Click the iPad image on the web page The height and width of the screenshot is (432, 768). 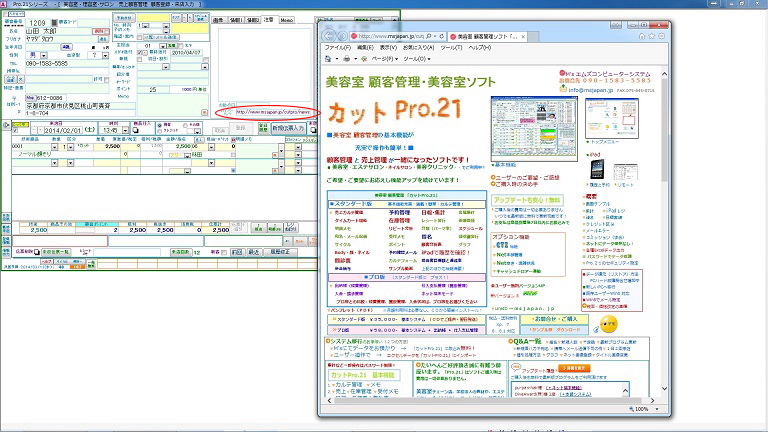[x=597, y=170]
